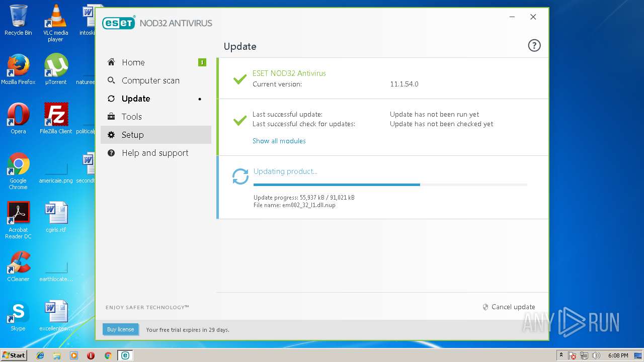Select VLC media player desktop icon
This screenshot has height=362, width=644.
[x=55, y=23]
